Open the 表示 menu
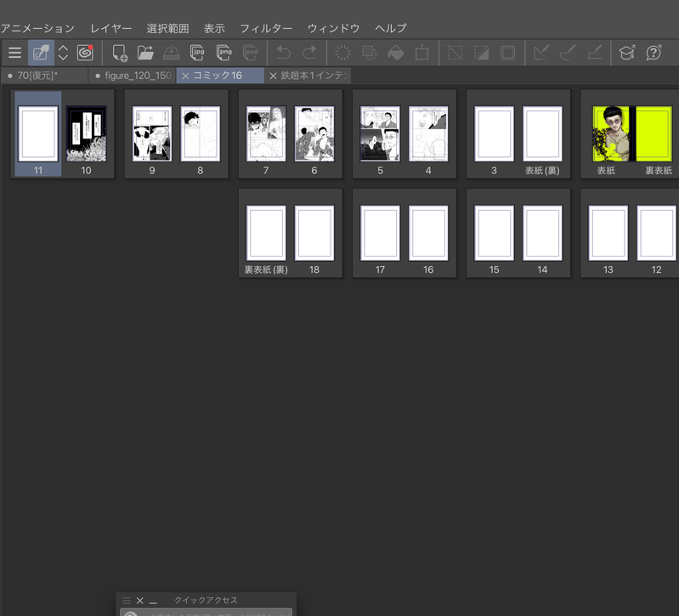679x616 pixels. [x=214, y=29]
